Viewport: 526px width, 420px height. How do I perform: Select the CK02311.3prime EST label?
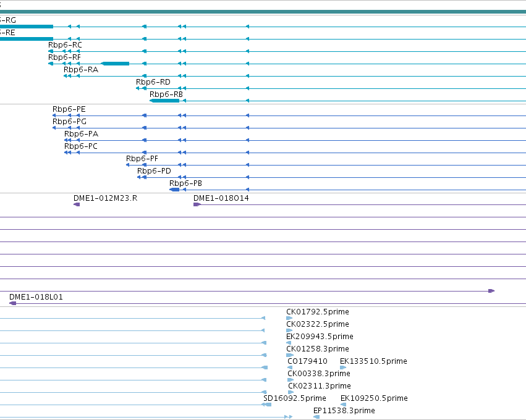tap(320, 386)
